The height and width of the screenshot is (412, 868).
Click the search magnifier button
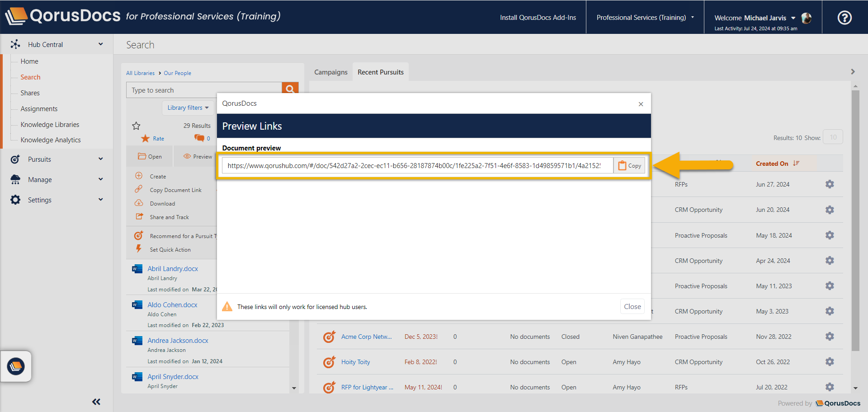(290, 89)
